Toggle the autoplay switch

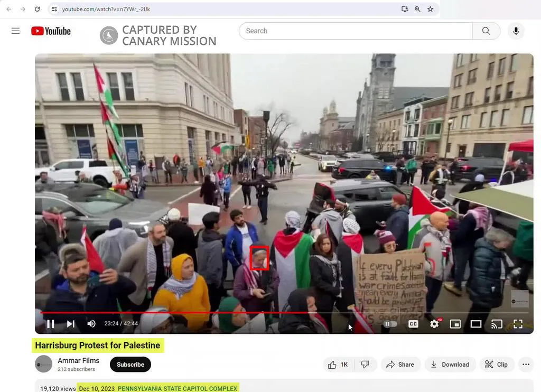point(390,324)
